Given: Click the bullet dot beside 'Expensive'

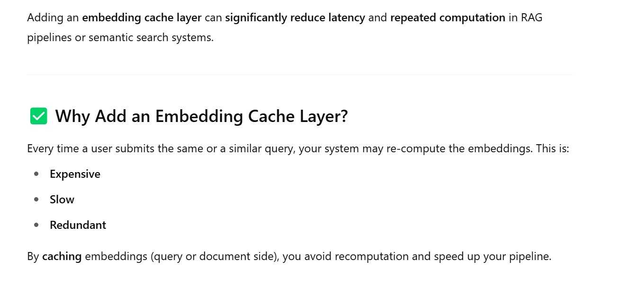Looking at the screenshot, I should click(36, 174).
